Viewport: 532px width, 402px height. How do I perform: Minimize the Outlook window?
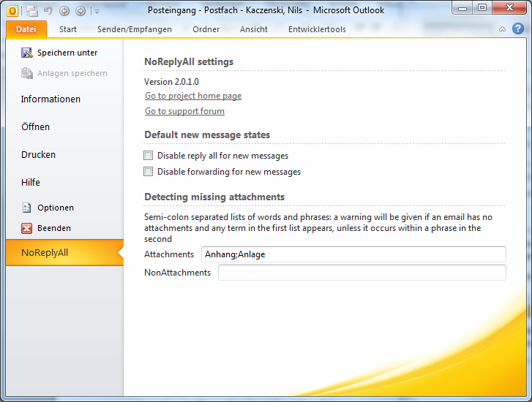pos(462,7)
